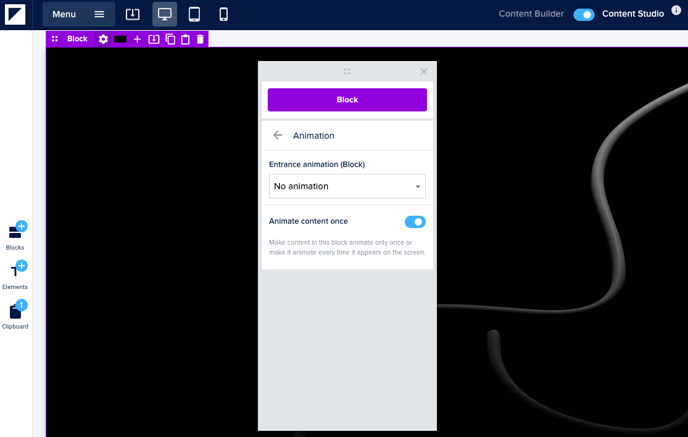Click the save/download icon in top bar
The height and width of the screenshot is (437, 688).
132,15
